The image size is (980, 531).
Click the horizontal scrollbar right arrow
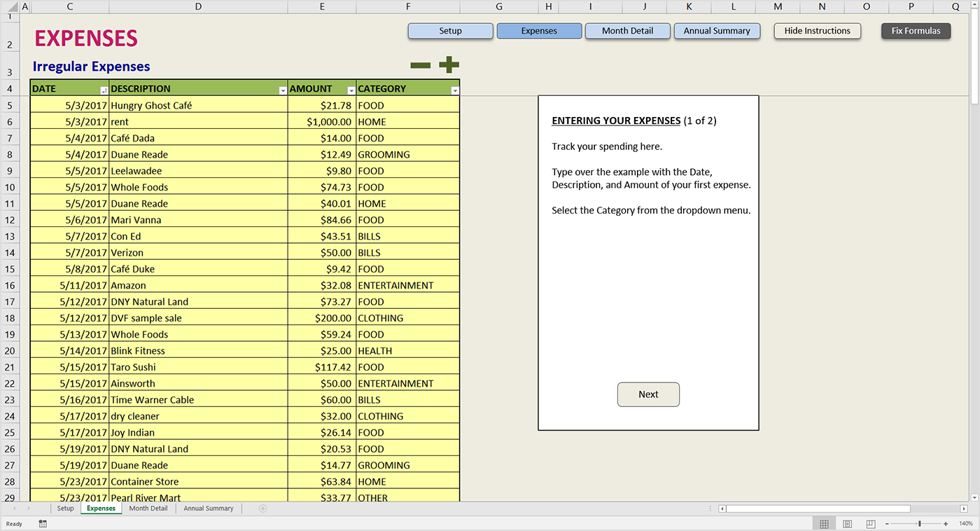[964, 509]
